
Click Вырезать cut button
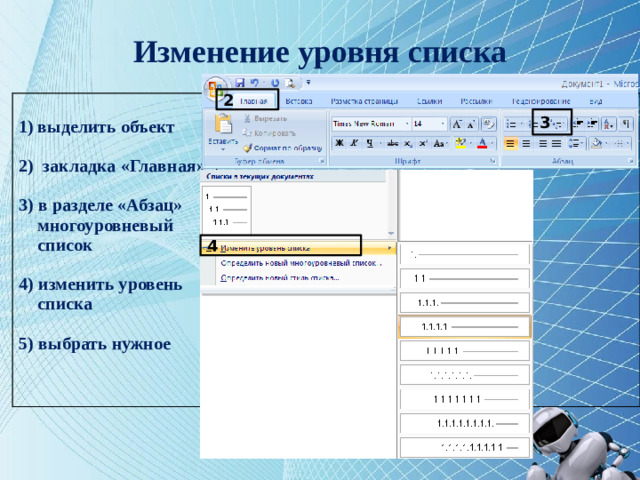tap(265, 118)
